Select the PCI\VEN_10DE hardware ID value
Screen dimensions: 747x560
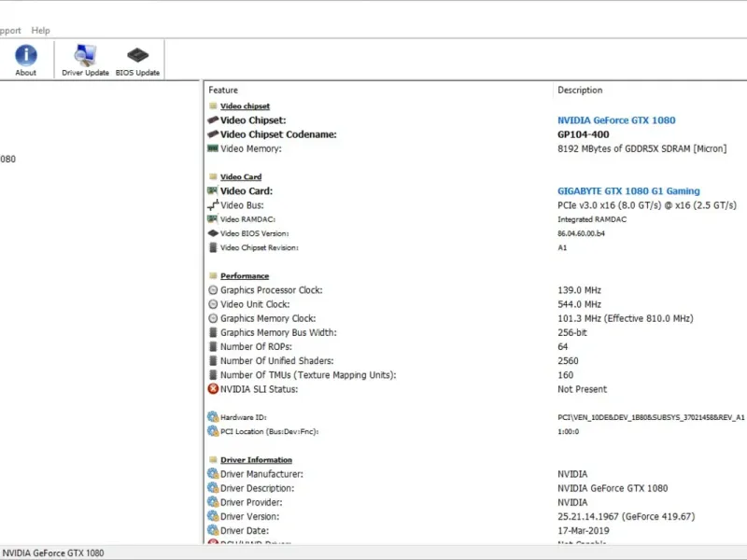tap(651, 417)
